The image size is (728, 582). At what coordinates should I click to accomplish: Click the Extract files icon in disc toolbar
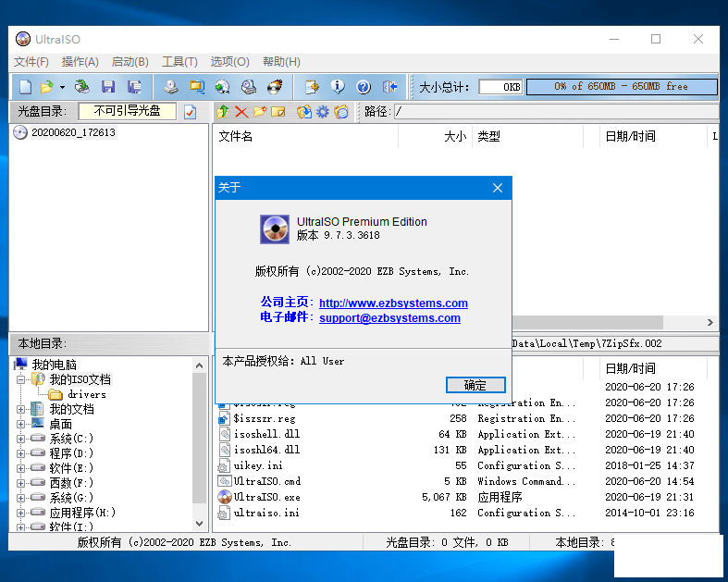pyautogui.click(x=304, y=111)
